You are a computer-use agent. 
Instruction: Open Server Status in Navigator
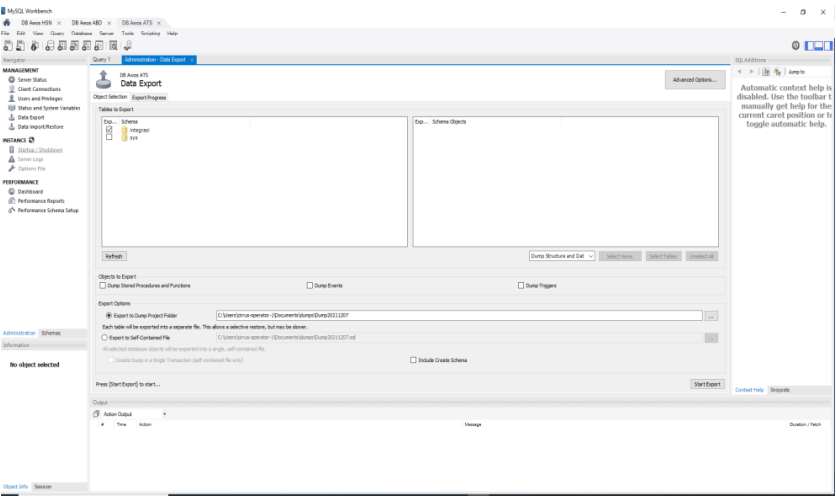(32, 80)
